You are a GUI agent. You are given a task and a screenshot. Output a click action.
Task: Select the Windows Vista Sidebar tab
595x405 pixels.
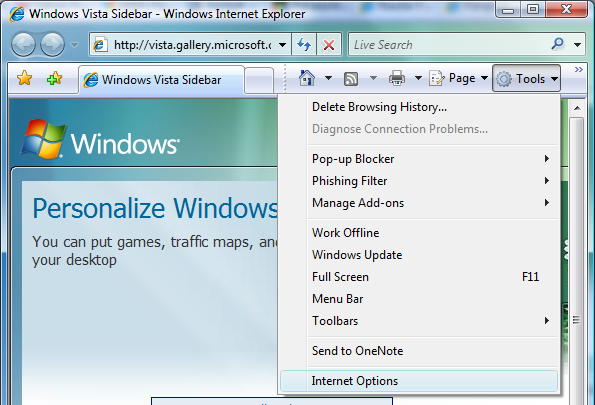pos(161,80)
